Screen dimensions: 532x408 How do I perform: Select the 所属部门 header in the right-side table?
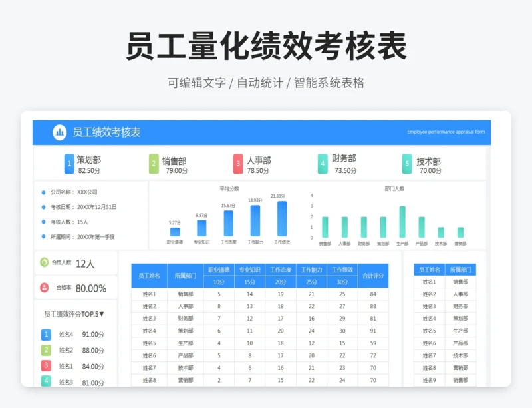(460, 270)
